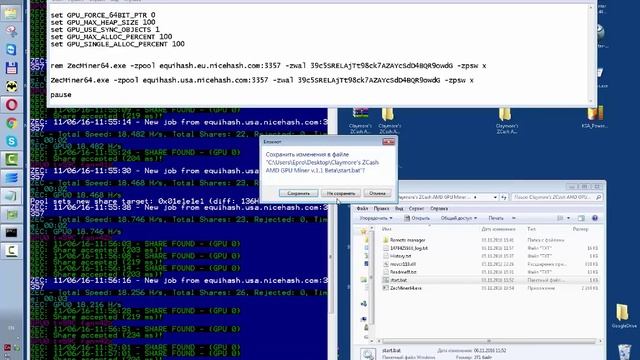Click 'Pool sets new share target' console line
The image size is (640, 360).
(144, 201)
